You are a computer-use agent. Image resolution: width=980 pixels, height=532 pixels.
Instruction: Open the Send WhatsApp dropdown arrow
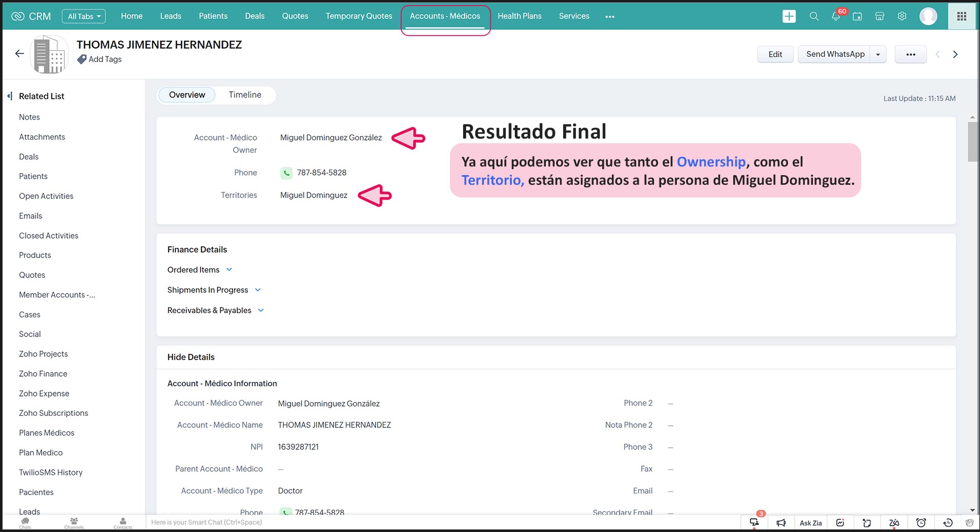[x=878, y=54]
